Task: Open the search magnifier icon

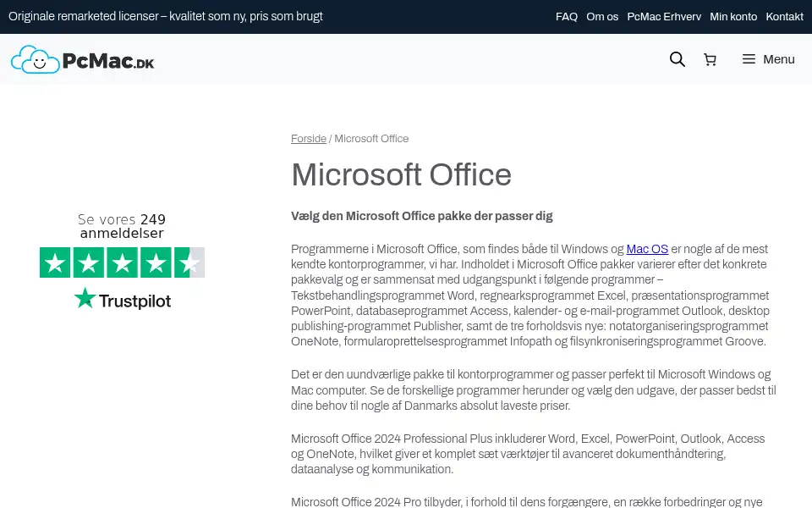Action: tap(677, 59)
